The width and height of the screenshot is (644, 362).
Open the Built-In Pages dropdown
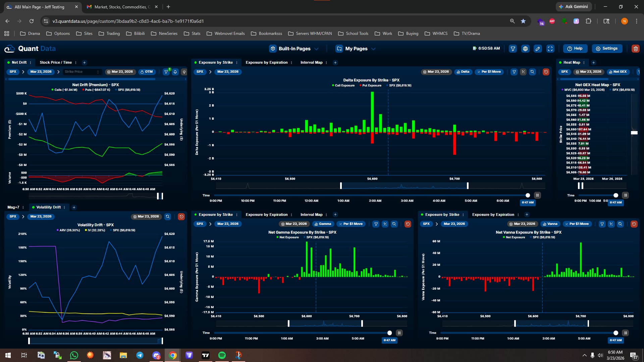pos(294,49)
